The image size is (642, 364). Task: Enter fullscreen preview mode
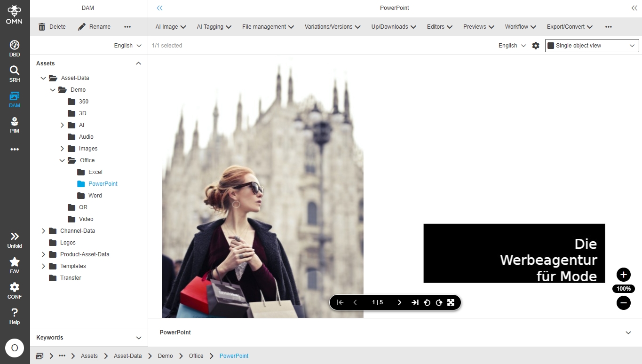451,302
